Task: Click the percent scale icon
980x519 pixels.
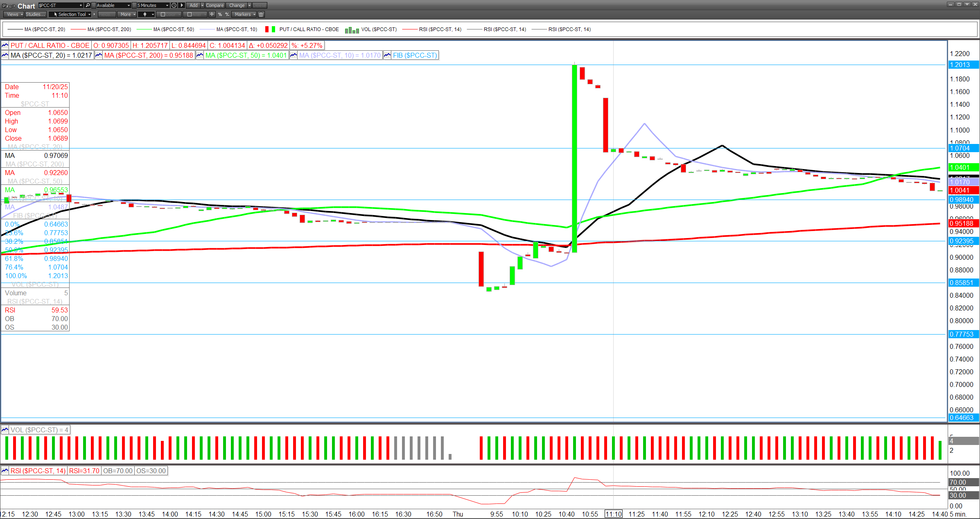Action: (x=220, y=14)
